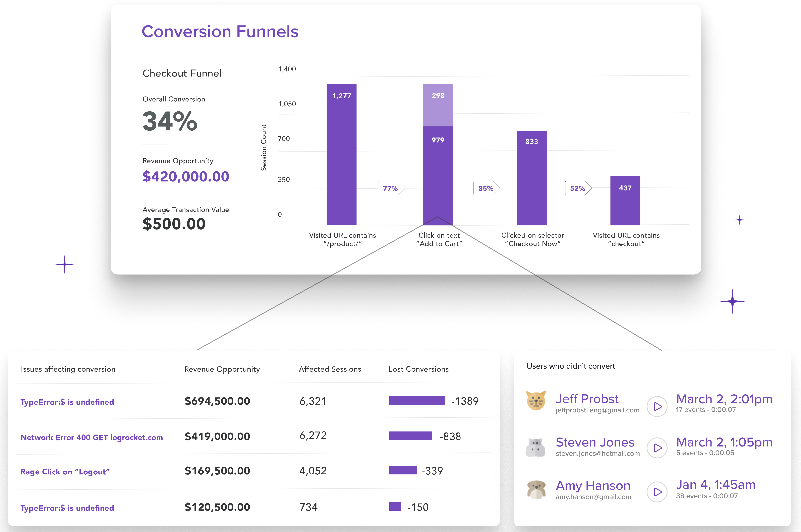Click the 52% conversion arrow tag
The width and height of the screenshot is (801, 532).
click(x=578, y=188)
